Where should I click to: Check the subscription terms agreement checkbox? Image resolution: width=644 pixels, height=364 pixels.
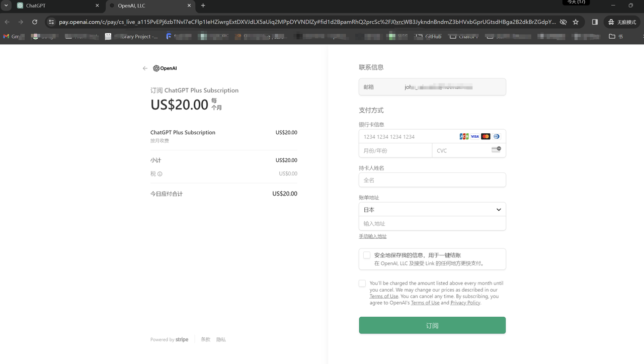click(x=362, y=284)
